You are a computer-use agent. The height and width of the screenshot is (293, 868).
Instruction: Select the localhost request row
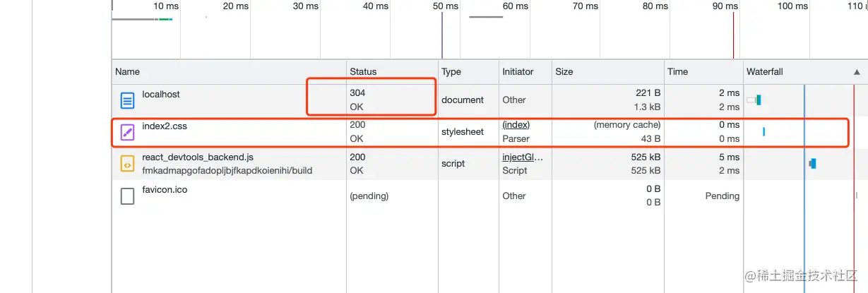(x=161, y=94)
